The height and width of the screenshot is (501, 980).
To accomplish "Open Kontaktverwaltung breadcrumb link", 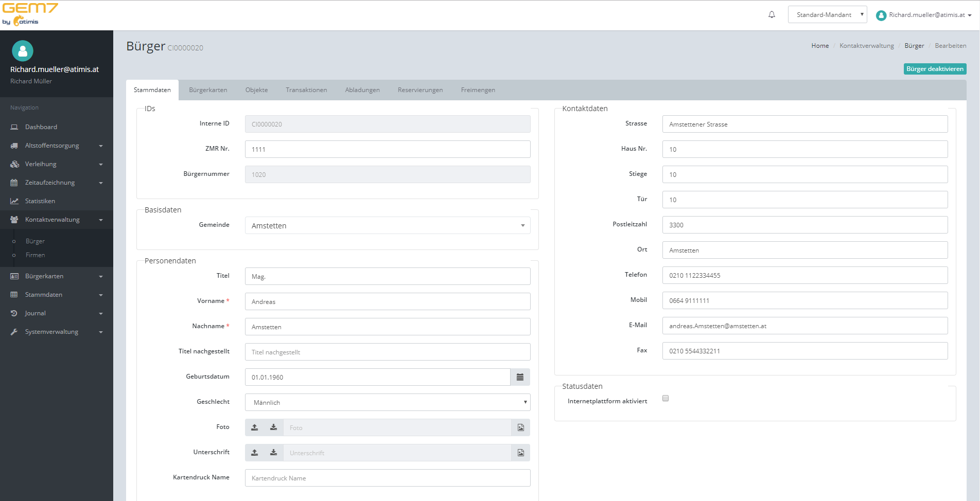I will (867, 46).
